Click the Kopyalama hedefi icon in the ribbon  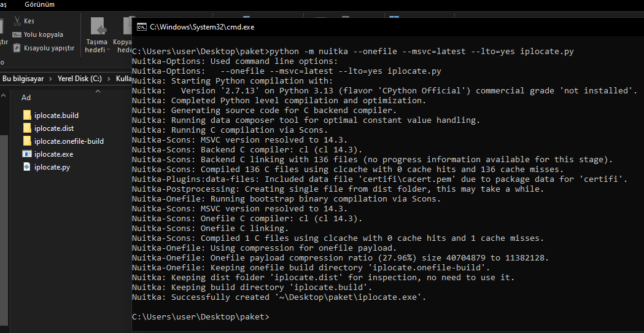tap(127, 26)
